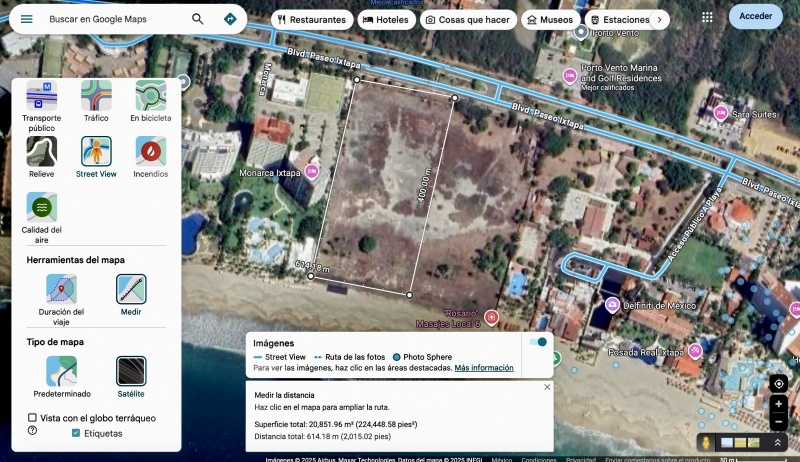
Task: Select the Hoteles category chip
Action: coord(384,19)
